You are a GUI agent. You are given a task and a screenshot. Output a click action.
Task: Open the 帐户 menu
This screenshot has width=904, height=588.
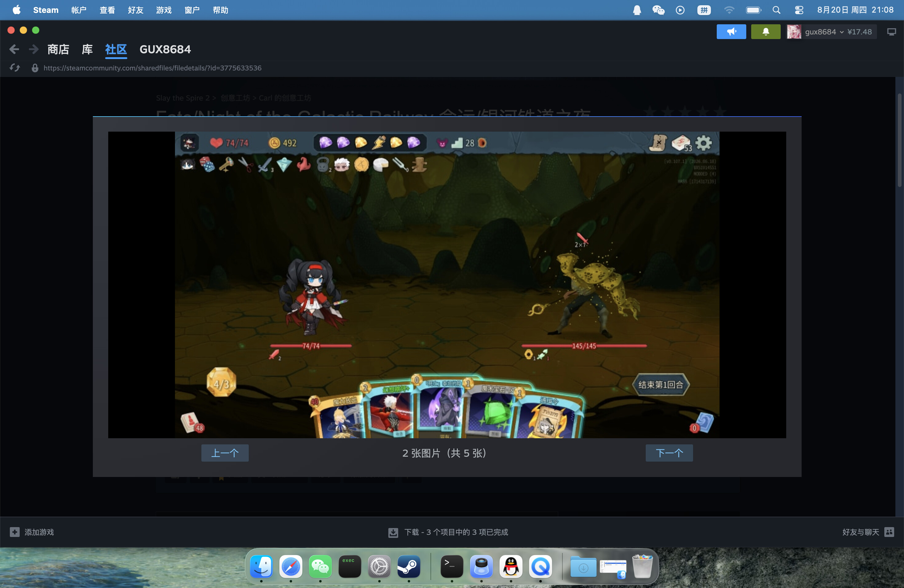click(79, 10)
